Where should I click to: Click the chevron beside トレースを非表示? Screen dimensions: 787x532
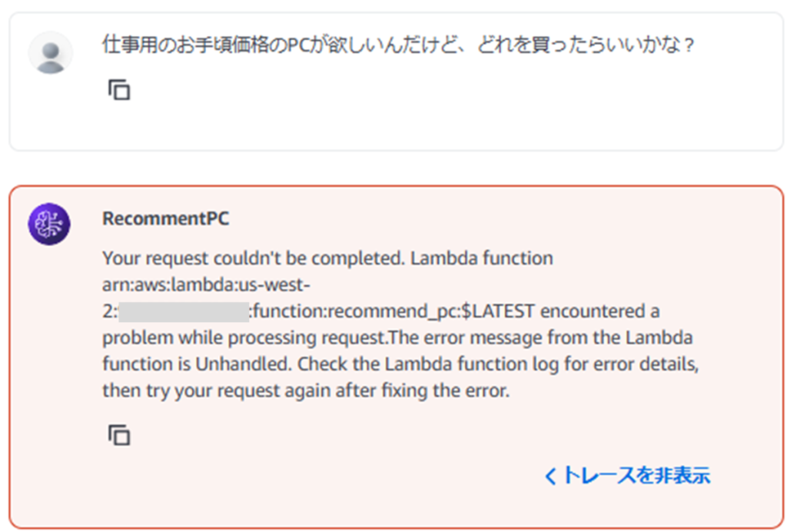point(550,477)
